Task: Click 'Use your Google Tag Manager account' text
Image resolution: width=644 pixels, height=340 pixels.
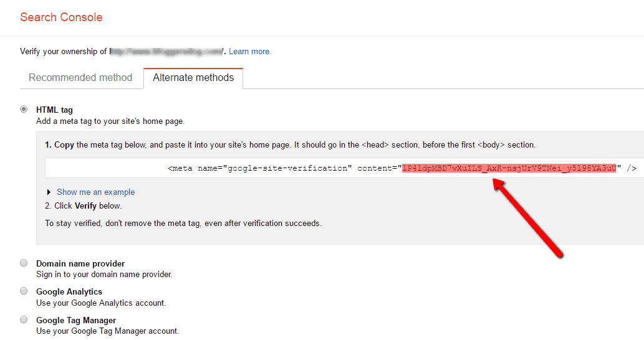Action: (x=108, y=331)
